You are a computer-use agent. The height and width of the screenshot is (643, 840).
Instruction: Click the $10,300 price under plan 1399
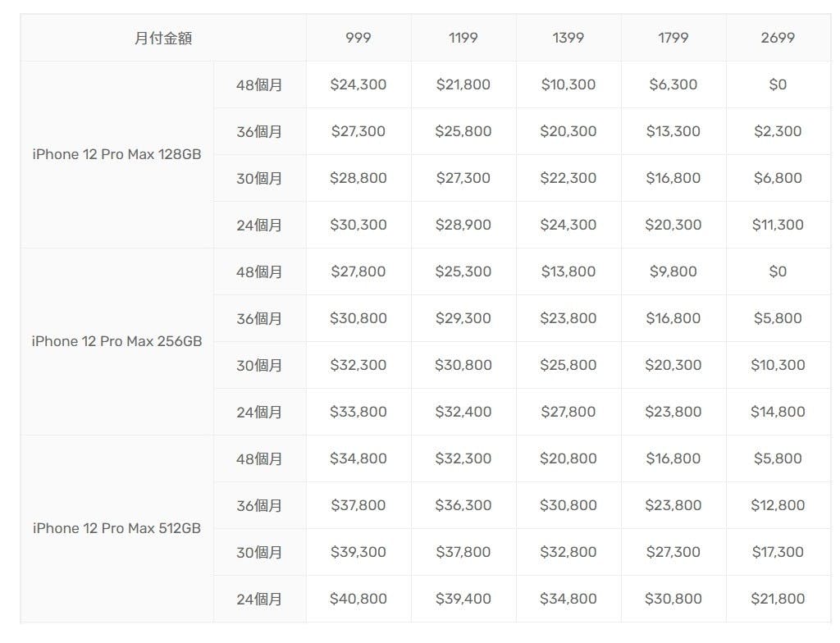(x=568, y=84)
